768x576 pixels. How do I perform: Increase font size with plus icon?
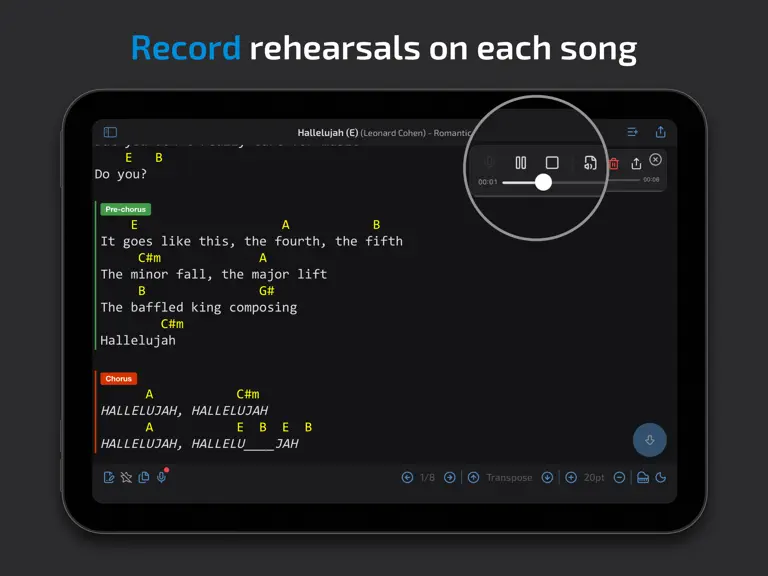point(571,477)
